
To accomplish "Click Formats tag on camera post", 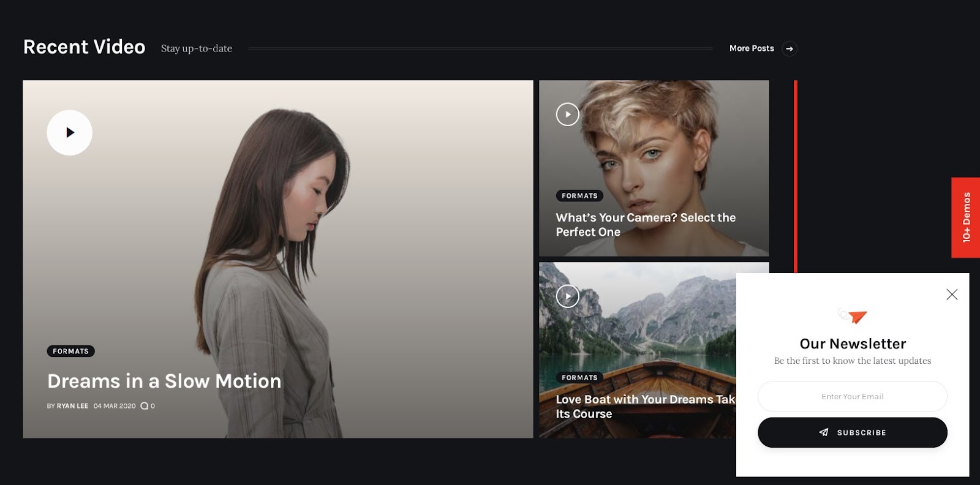I will click(x=579, y=196).
